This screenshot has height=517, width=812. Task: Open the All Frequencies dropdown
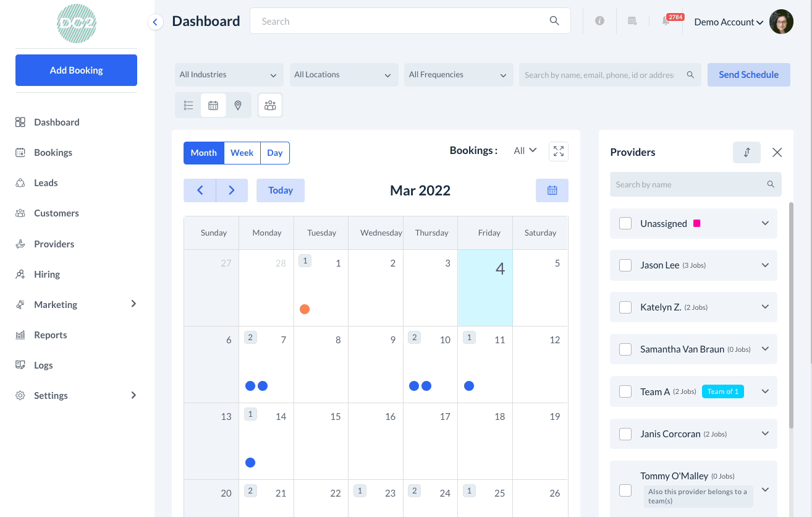458,75
